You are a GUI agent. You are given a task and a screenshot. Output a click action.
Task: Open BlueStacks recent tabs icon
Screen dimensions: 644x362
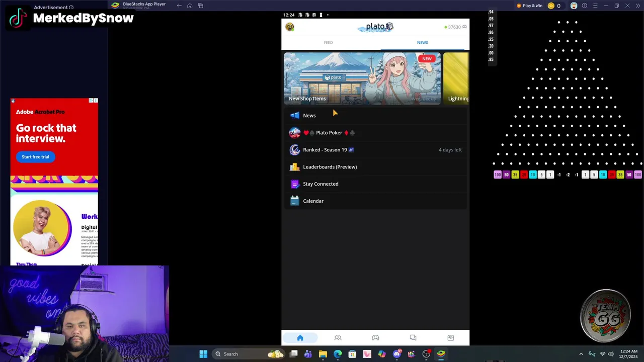201,6
